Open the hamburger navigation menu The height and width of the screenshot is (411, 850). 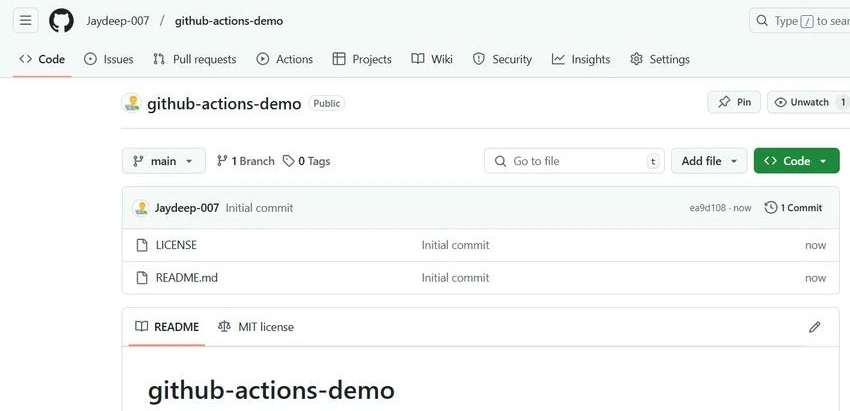tap(25, 21)
